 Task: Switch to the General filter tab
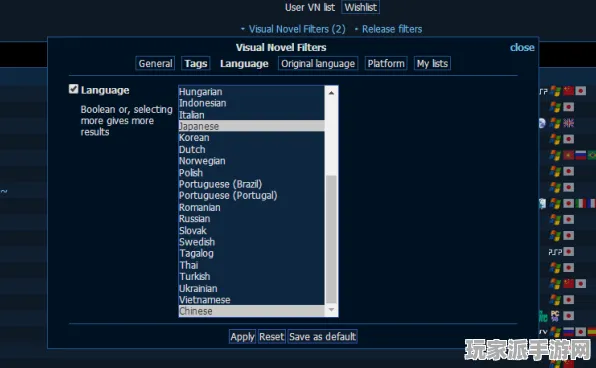point(155,63)
